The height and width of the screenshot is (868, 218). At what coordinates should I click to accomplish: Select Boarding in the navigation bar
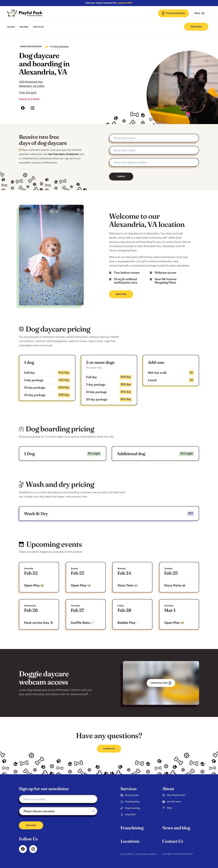point(24,27)
